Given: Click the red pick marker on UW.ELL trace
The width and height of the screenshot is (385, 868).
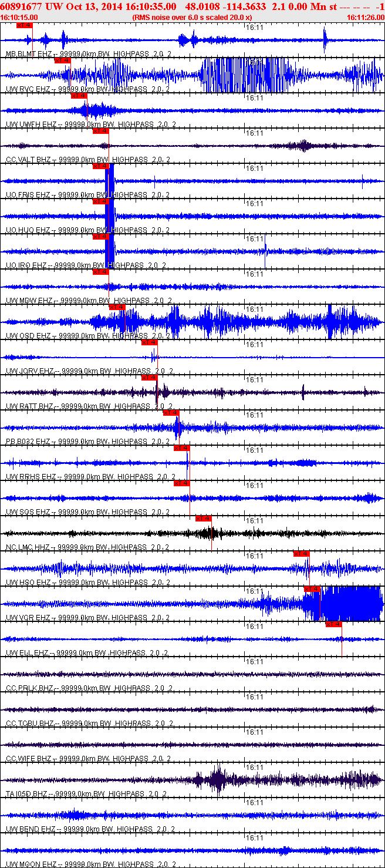Looking at the screenshot, I should (334, 624).
